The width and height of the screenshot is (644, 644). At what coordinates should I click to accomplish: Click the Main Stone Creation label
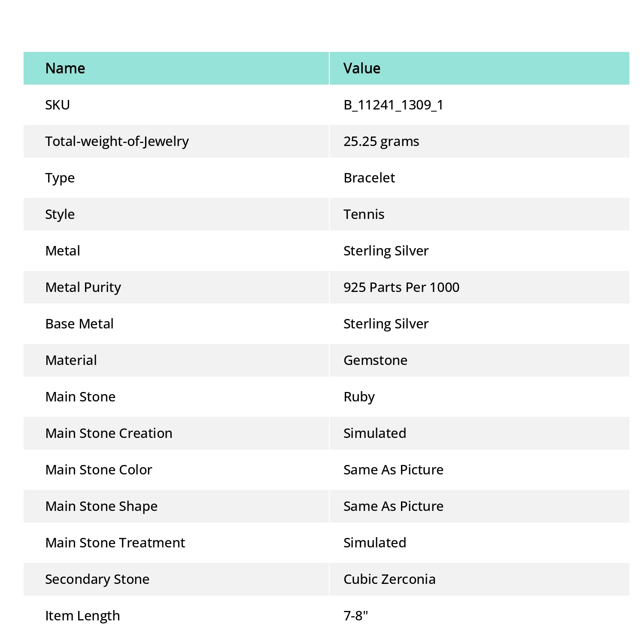click(x=109, y=433)
